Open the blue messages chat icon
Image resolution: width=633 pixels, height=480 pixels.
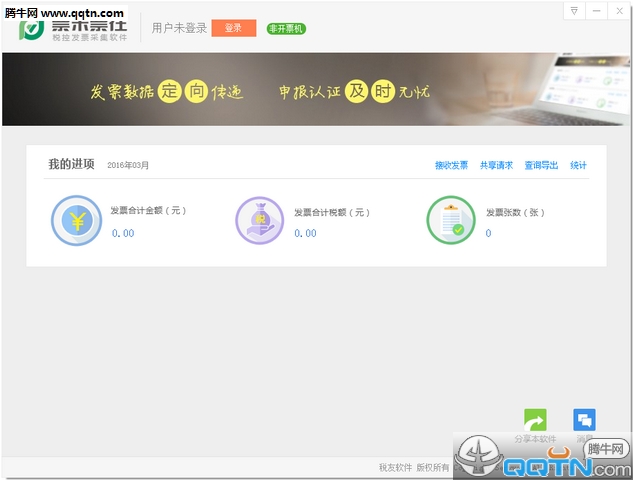click(x=584, y=420)
